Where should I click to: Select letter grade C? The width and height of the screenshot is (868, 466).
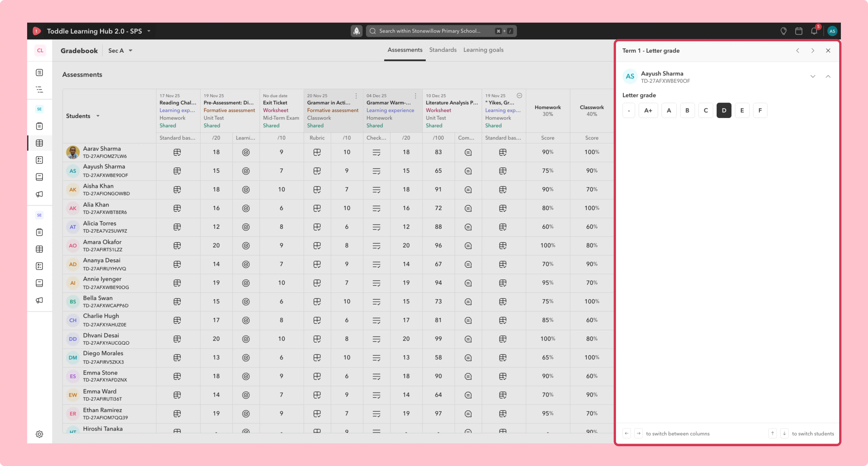pos(706,110)
